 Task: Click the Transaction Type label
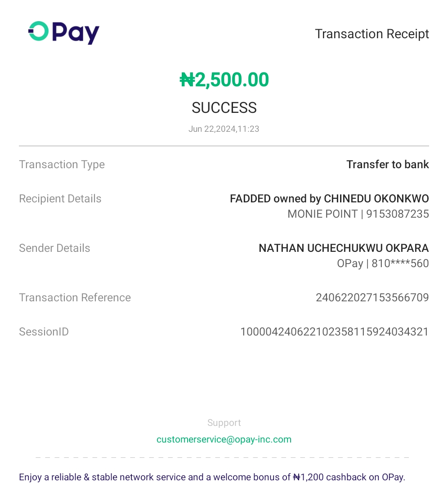pos(62,165)
